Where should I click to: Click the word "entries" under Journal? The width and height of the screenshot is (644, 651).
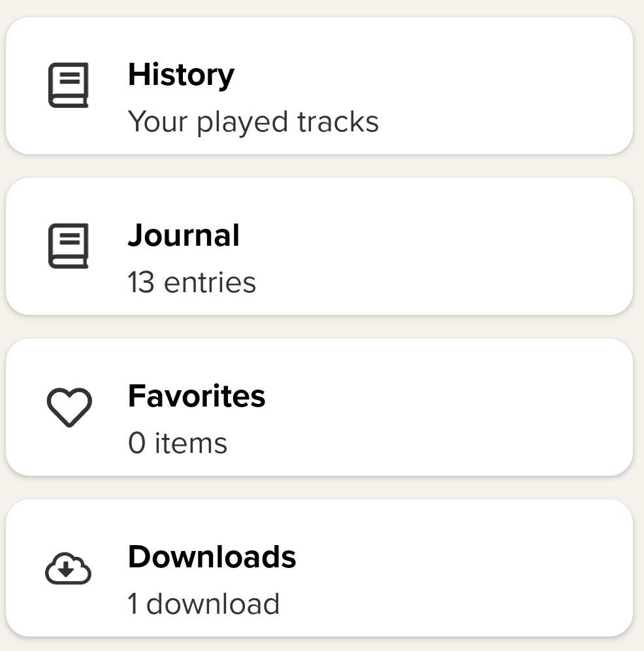(x=210, y=282)
